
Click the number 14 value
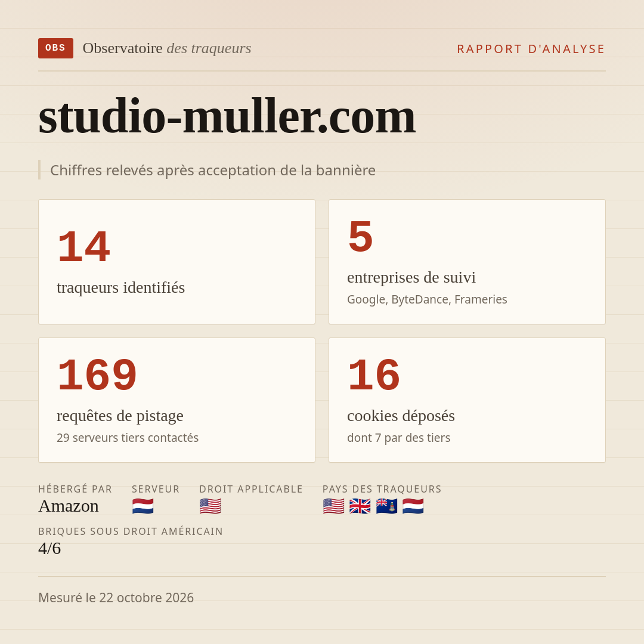(x=84, y=247)
